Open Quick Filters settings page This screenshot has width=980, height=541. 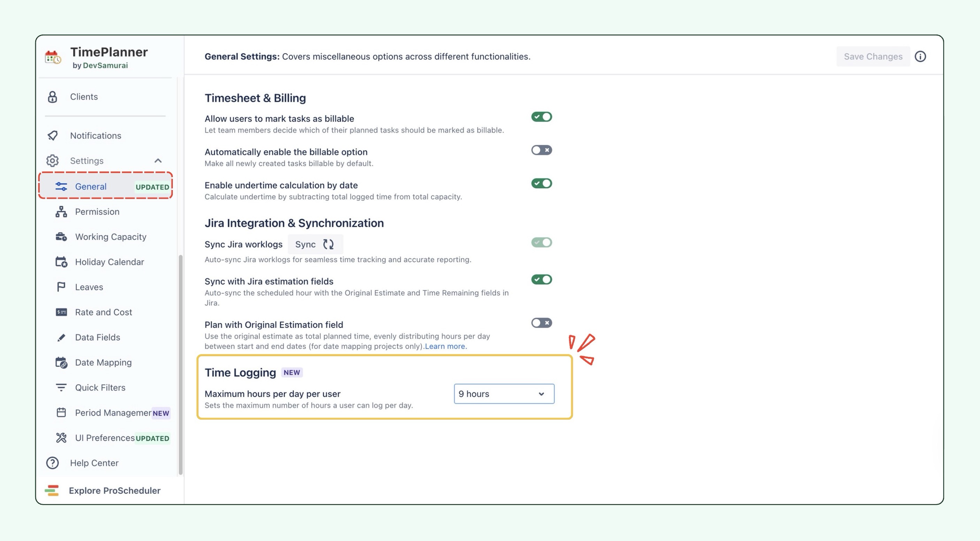tap(100, 387)
